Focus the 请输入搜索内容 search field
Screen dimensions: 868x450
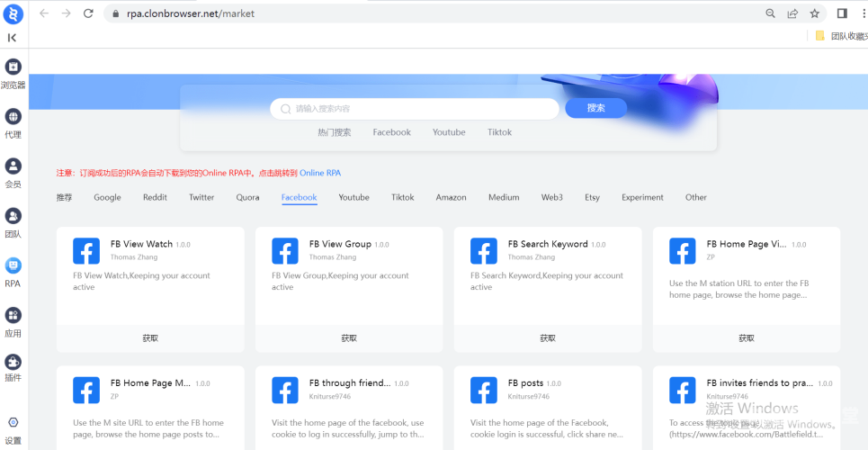[x=415, y=109]
